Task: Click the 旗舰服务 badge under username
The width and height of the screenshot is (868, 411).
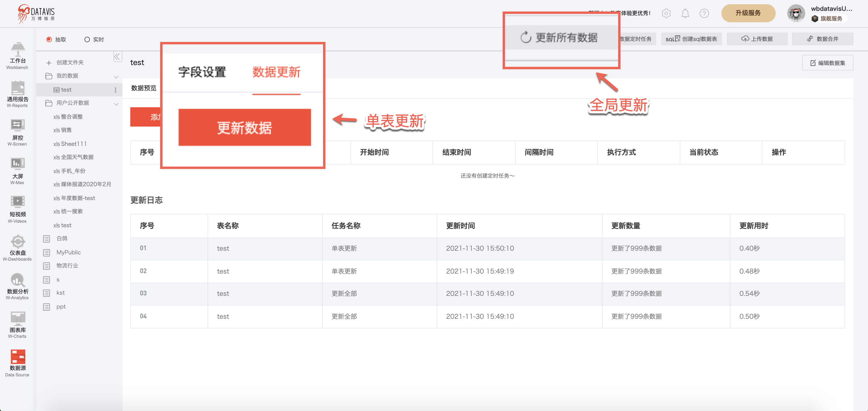Action: tap(827, 18)
